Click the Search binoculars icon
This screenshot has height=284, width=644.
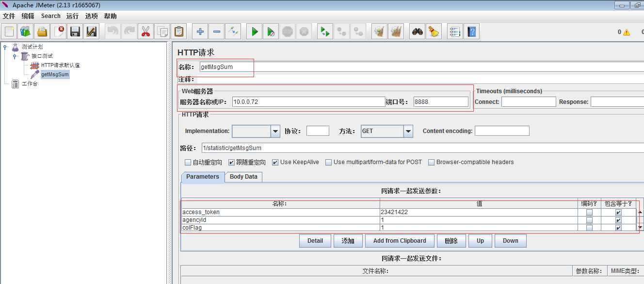(x=418, y=32)
